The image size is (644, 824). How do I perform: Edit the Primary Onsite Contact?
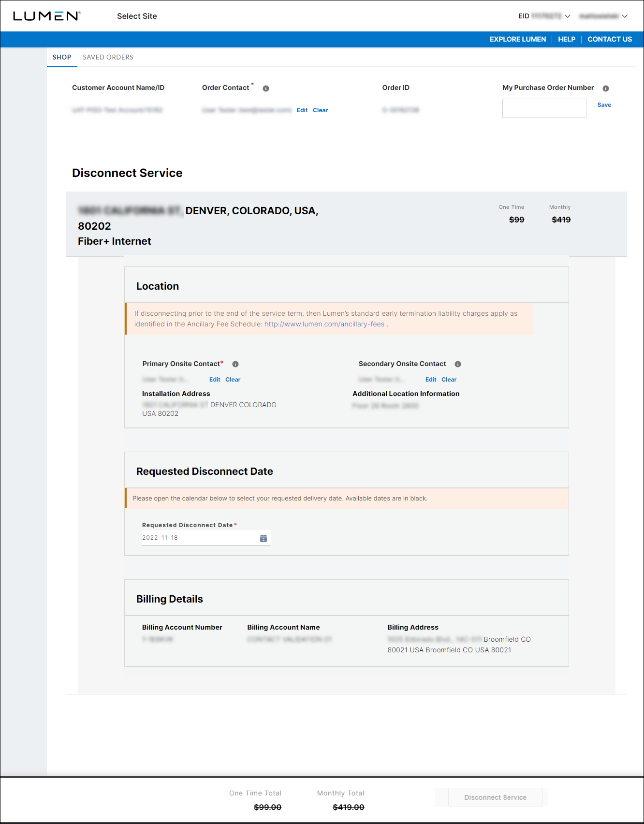pyautogui.click(x=215, y=380)
